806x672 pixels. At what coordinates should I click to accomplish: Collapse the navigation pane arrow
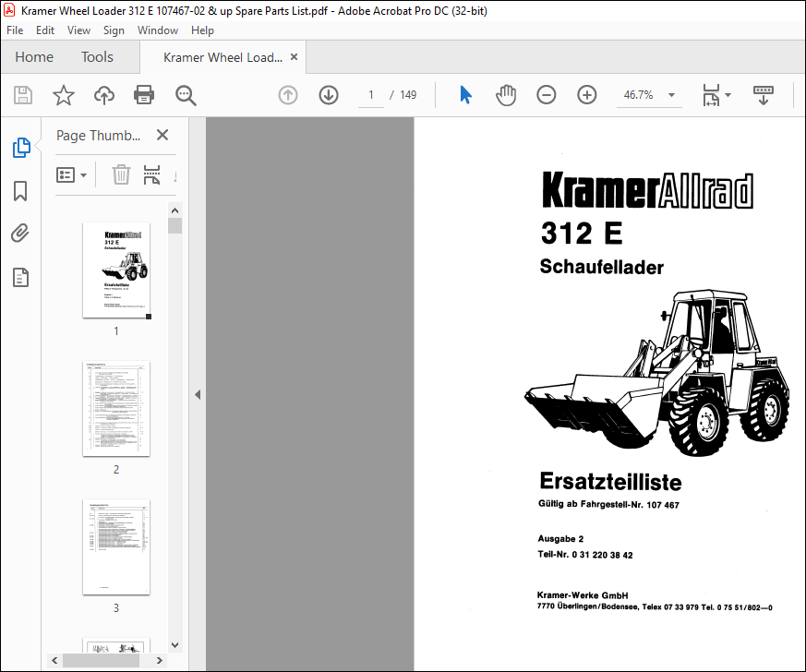point(198,394)
